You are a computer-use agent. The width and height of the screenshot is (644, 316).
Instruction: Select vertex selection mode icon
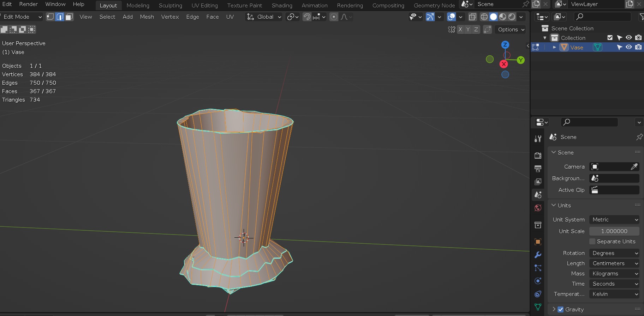pyautogui.click(x=50, y=17)
